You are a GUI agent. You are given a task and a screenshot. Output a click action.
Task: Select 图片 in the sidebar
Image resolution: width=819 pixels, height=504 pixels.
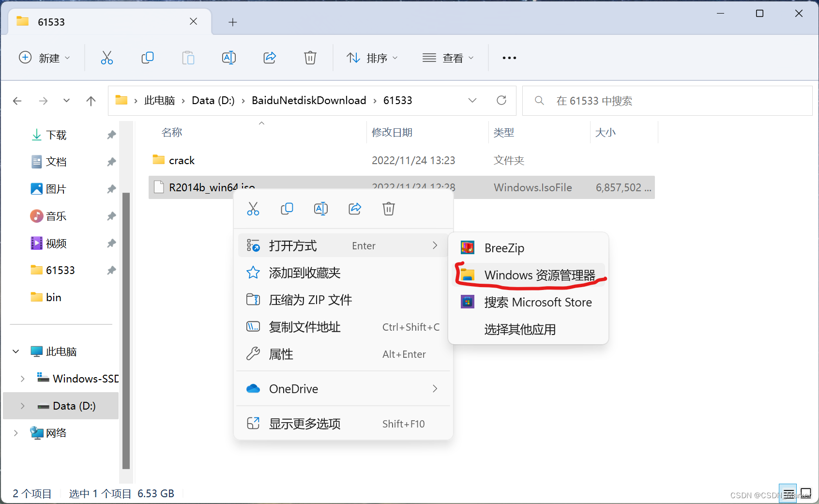tap(48, 189)
